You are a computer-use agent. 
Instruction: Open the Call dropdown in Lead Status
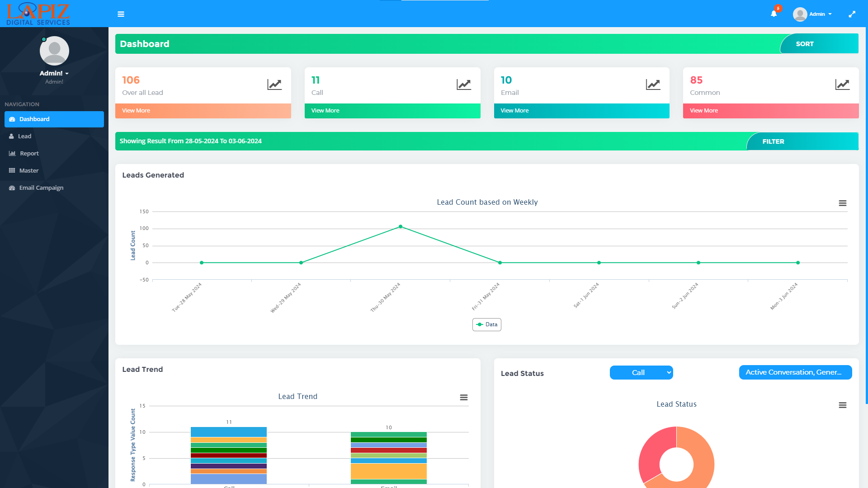641,373
